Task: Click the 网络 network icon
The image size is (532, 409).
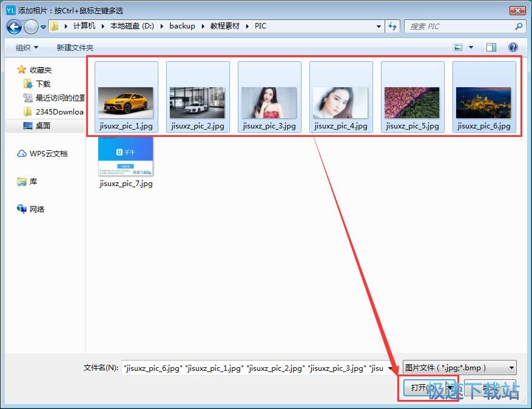Action: point(21,209)
